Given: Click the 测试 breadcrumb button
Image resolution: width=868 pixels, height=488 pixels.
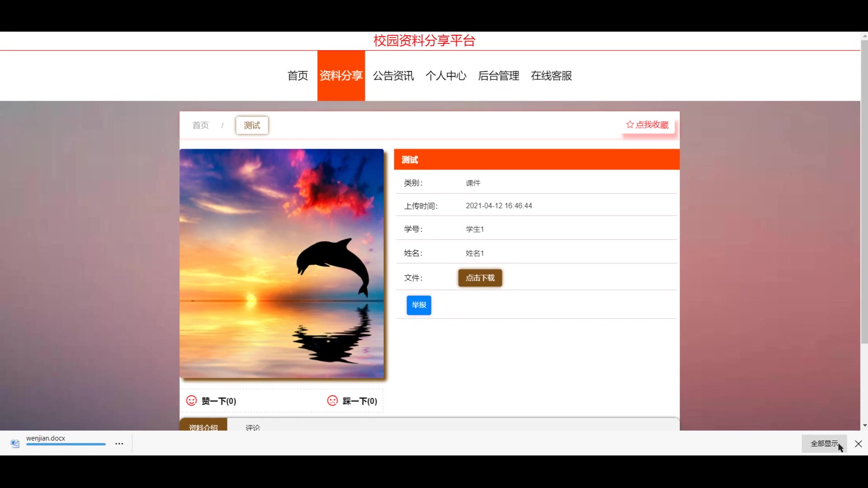Looking at the screenshot, I should (252, 125).
